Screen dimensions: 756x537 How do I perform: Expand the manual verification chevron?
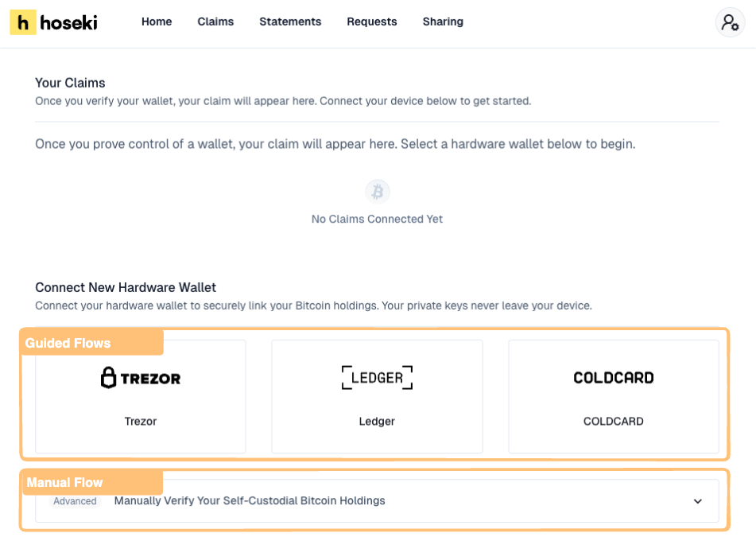[x=697, y=501]
